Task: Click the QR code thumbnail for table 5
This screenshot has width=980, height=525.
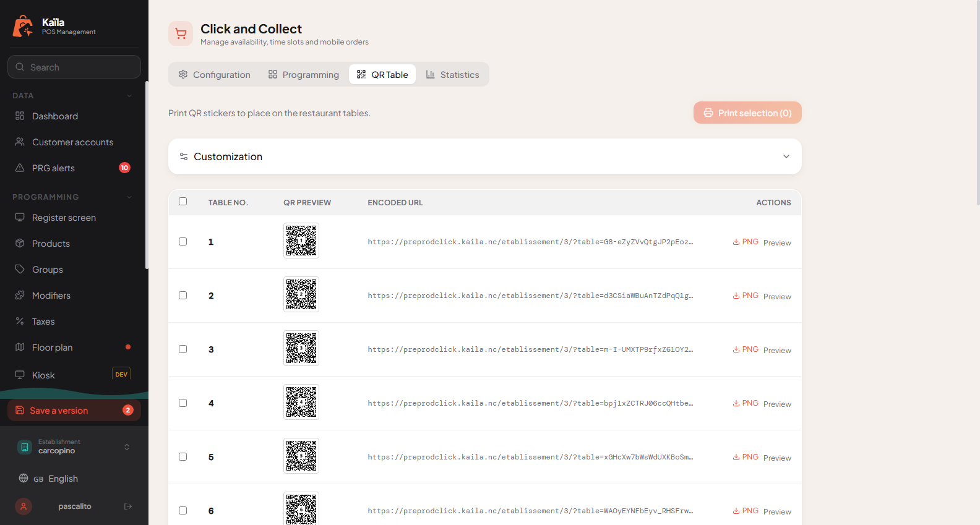Action: pyautogui.click(x=301, y=456)
